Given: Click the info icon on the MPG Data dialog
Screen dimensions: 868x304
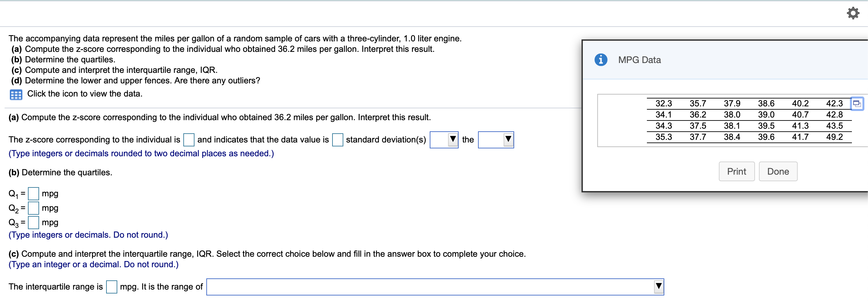Looking at the screenshot, I should point(601,60).
